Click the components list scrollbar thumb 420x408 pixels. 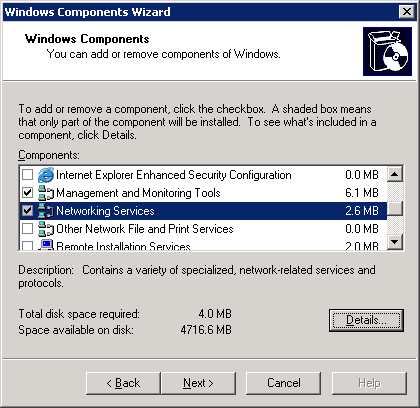[x=395, y=209]
